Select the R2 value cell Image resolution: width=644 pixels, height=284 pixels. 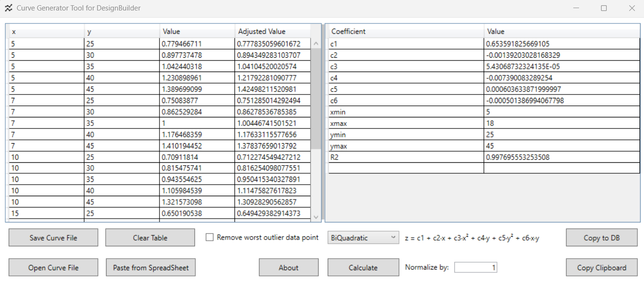[561, 157]
